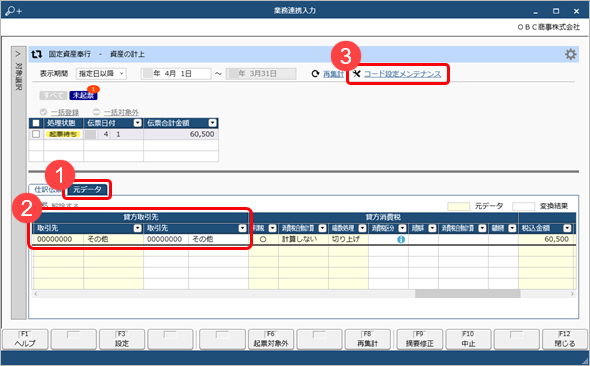Screen dimensions: 590x366
Task: Click the ＯＢＣ商事株式会社 company name
Action: click(x=548, y=27)
